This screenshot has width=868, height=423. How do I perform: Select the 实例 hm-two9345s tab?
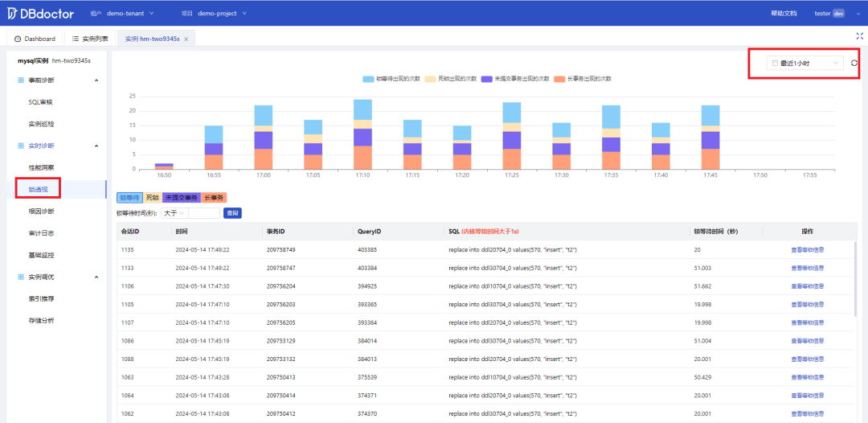[152, 39]
